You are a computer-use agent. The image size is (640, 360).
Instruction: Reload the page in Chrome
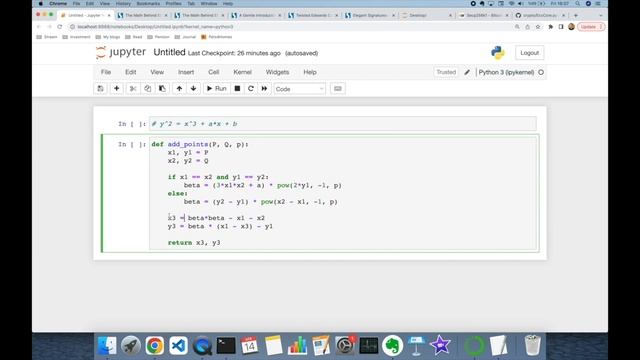(x=60, y=27)
